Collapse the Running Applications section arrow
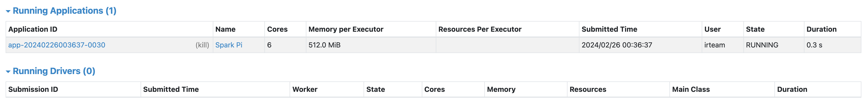The width and height of the screenshot is (868, 104). click(8, 11)
